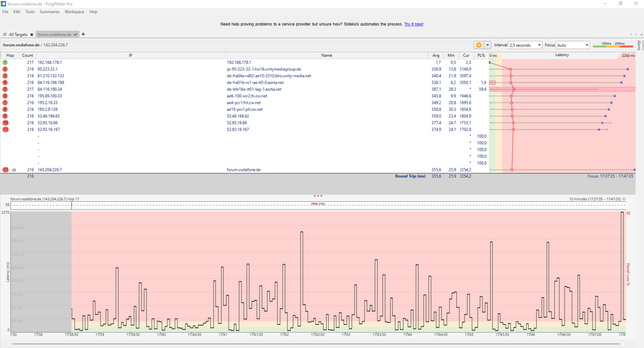Open the dropdown arrow beside the pause button
The height and width of the screenshot is (348, 644).
488,45
